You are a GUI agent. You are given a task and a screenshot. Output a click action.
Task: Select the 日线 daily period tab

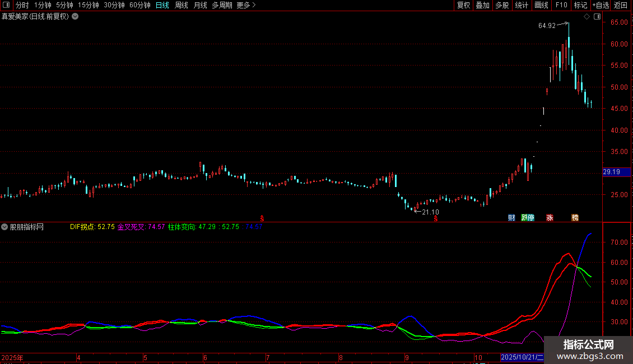[x=162, y=5]
